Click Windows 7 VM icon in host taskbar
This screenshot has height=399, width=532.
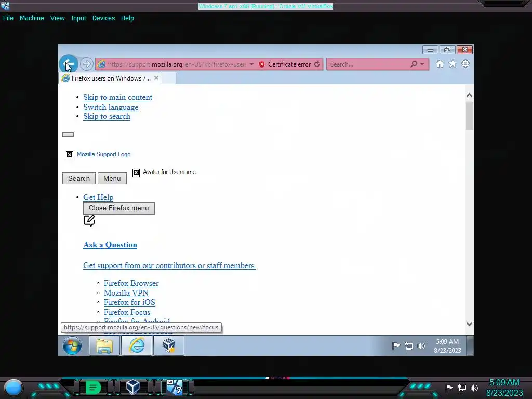click(175, 387)
